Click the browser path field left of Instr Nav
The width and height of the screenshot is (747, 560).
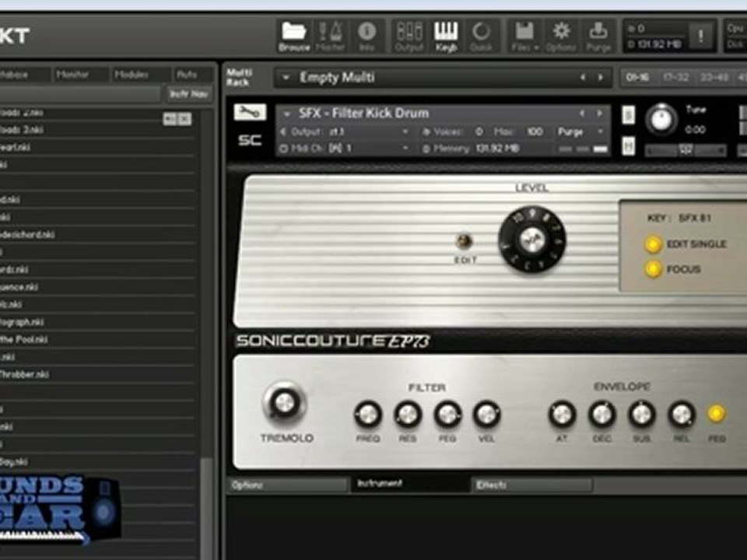(x=80, y=94)
